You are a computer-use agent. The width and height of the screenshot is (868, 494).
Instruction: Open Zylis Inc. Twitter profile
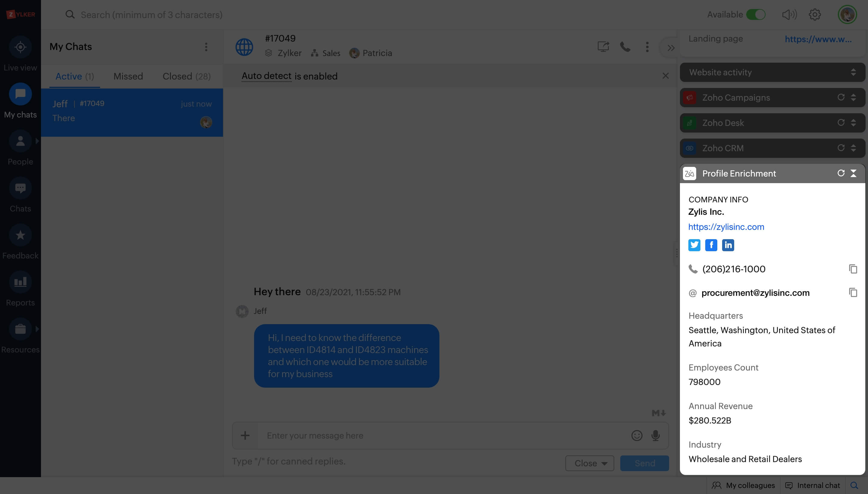pyautogui.click(x=694, y=245)
